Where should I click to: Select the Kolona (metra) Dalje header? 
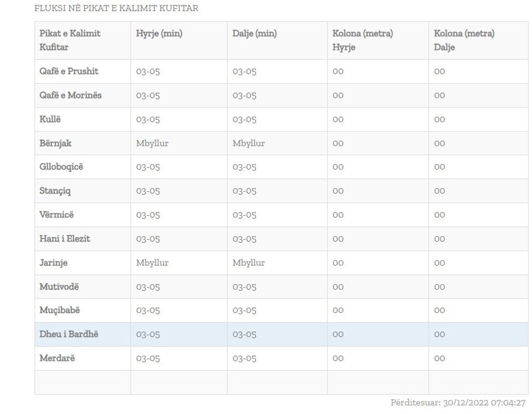pos(464,40)
